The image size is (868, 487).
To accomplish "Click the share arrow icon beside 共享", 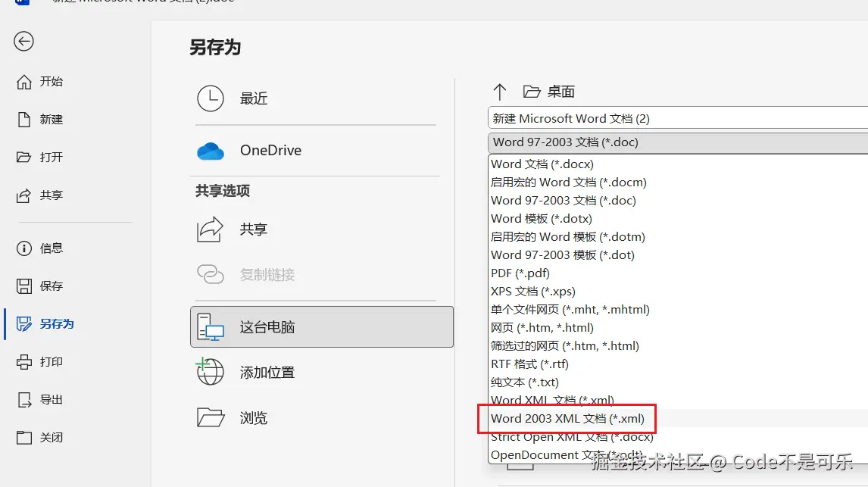I will 210,229.
